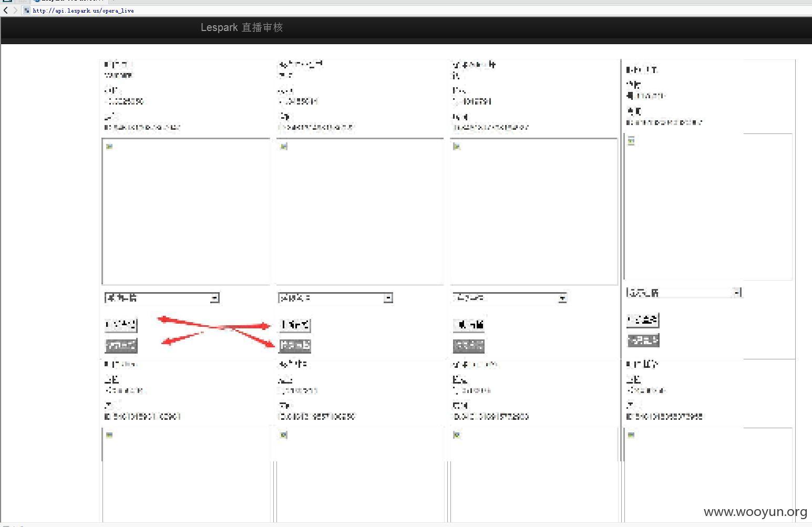Click the broken image icon in the fourth bottom-row card
812x527 pixels.
[x=631, y=435]
